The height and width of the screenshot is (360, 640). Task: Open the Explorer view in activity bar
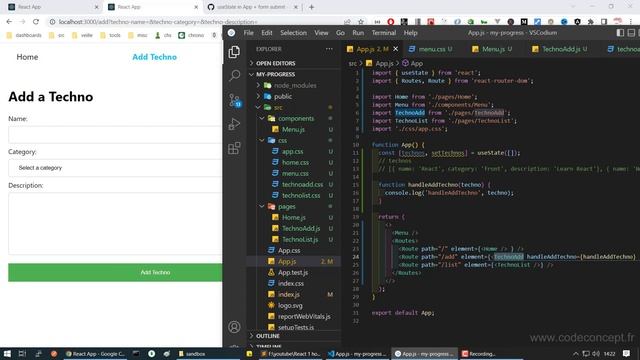click(x=234, y=52)
